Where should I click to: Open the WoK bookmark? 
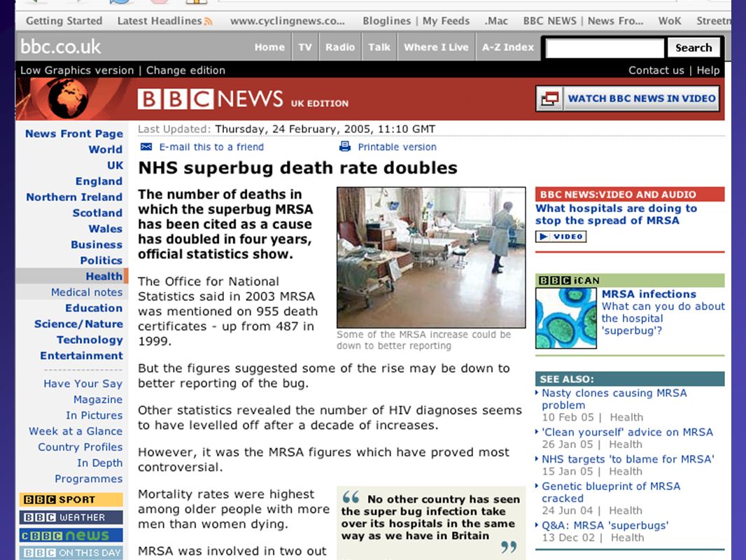click(x=670, y=21)
